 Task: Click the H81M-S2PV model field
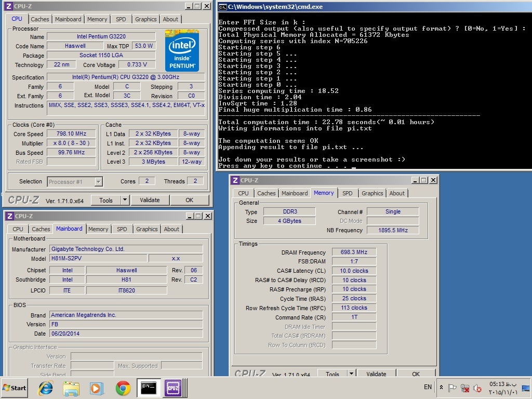(98, 258)
